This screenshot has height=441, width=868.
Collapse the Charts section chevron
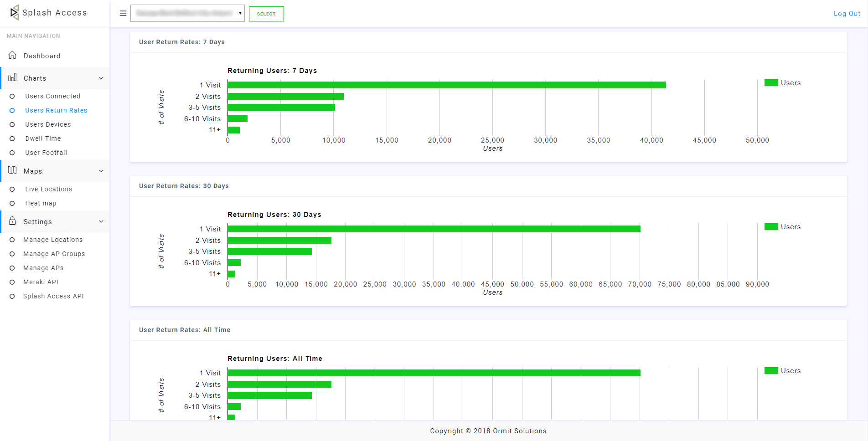[x=101, y=78]
